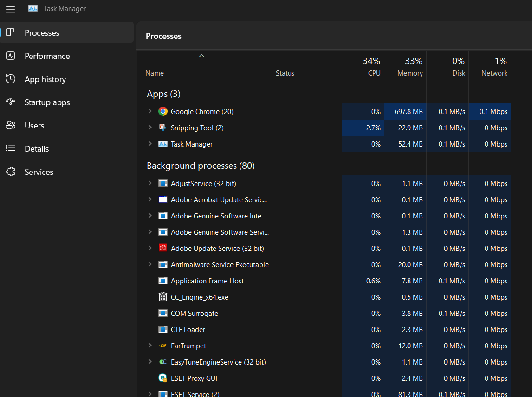Click the Startup apps gauge icon

tap(11, 102)
